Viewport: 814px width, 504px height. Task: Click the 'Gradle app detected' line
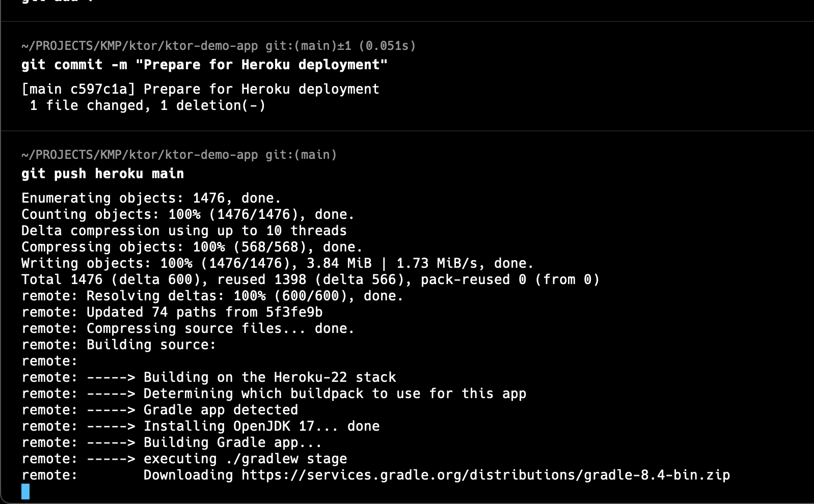pos(159,410)
